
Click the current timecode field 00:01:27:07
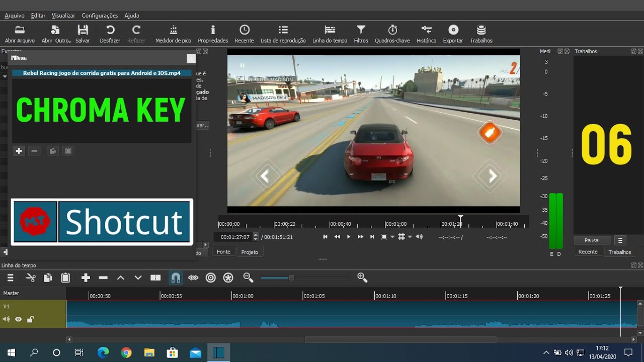(x=235, y=237)
